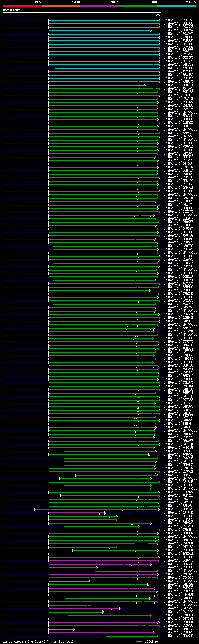199x644 pixels.
Task: Open the UniRef100_Q8H7A7 hit label
Action: pos(178,30)
